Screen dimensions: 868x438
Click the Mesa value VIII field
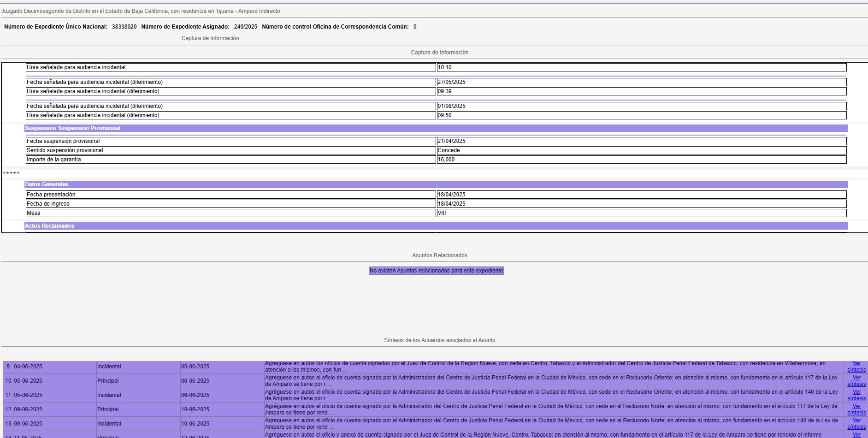pyautogui.click(x=641, y=213)
